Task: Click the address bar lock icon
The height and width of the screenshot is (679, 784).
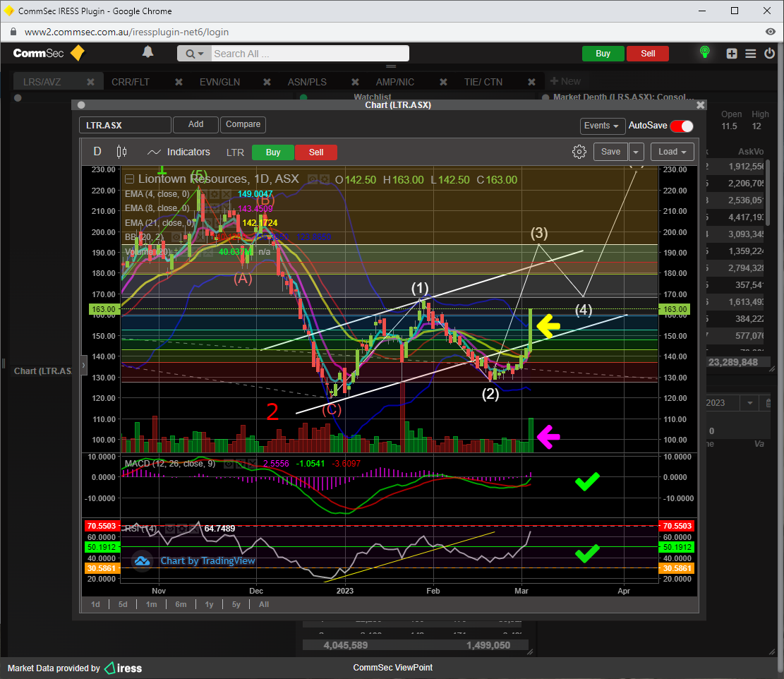Action: [x=13, y=32]
